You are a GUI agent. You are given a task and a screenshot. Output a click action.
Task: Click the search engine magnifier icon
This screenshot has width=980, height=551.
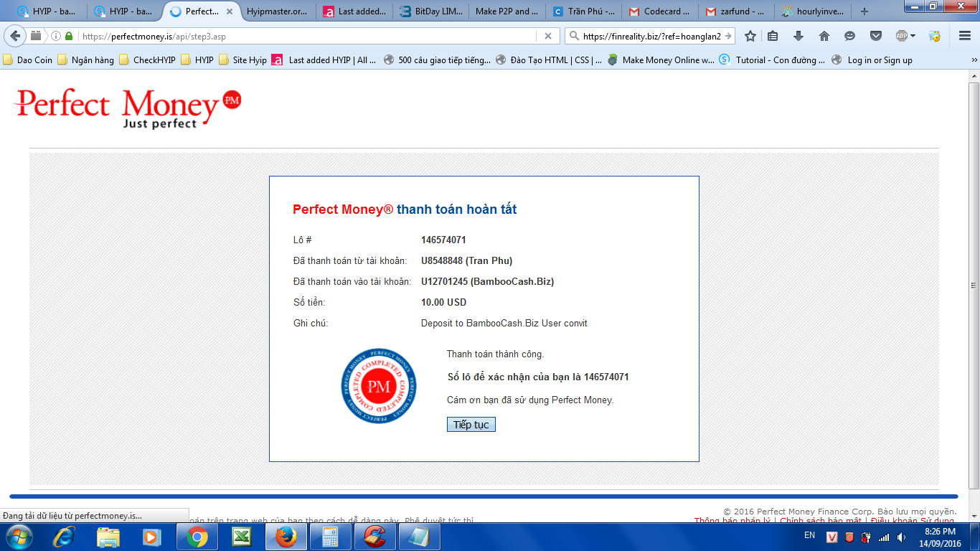(x=574, y=36)
